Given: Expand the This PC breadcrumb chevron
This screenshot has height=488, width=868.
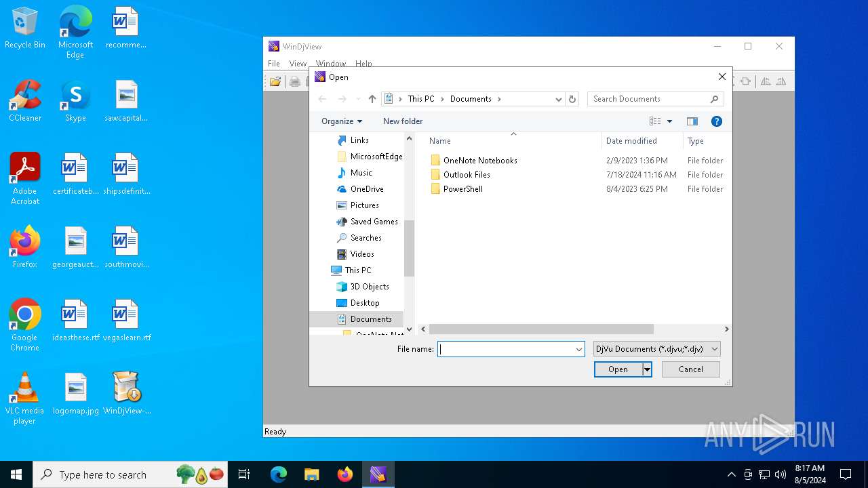Looking at the screenshot, I should [x=442, y=99].
